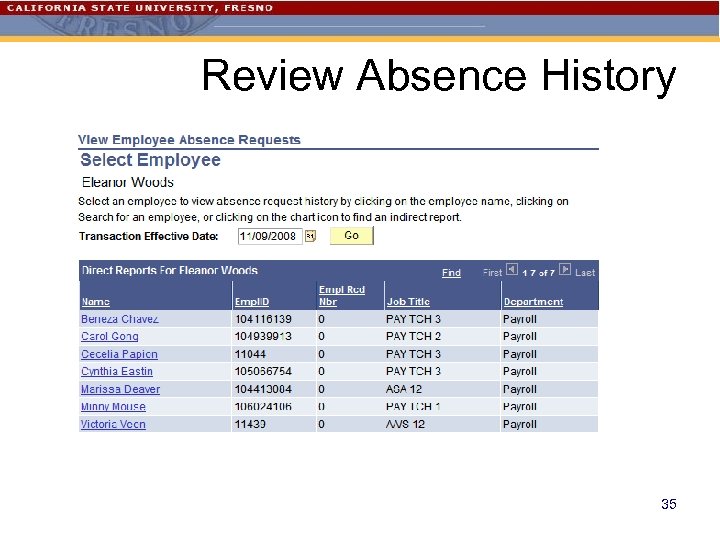Click California State University, Fresno banner text
The height and width of the screenshot is (540, 720).
[x=140, y=8]
